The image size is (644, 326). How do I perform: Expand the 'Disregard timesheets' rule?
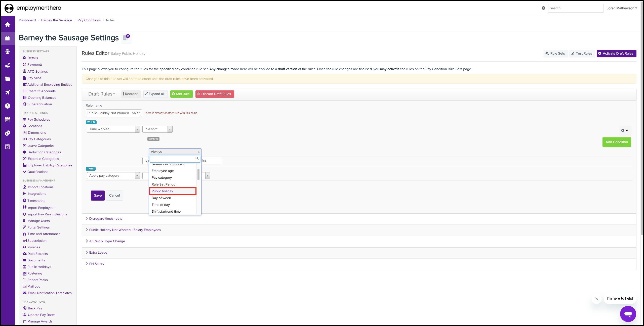pos(105,219)
